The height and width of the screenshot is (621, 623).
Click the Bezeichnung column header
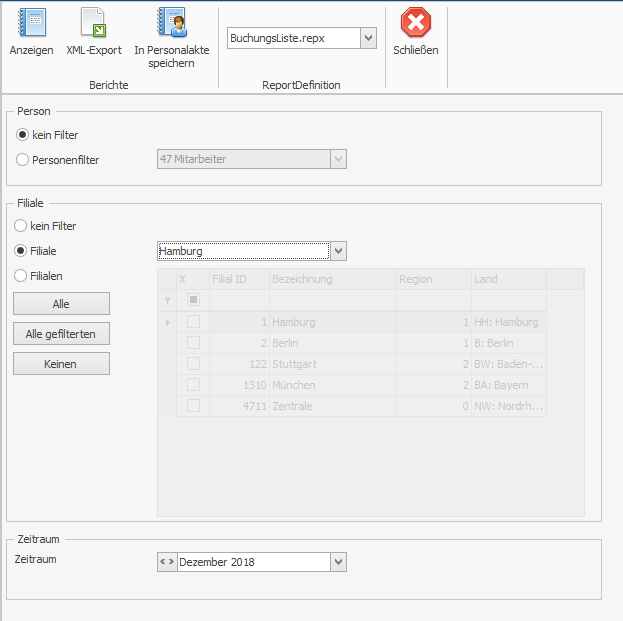tap(332, 279)
